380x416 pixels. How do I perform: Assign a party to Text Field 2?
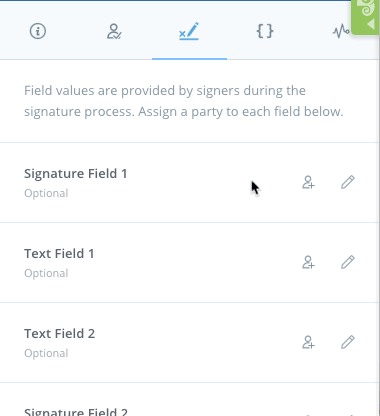308,342
